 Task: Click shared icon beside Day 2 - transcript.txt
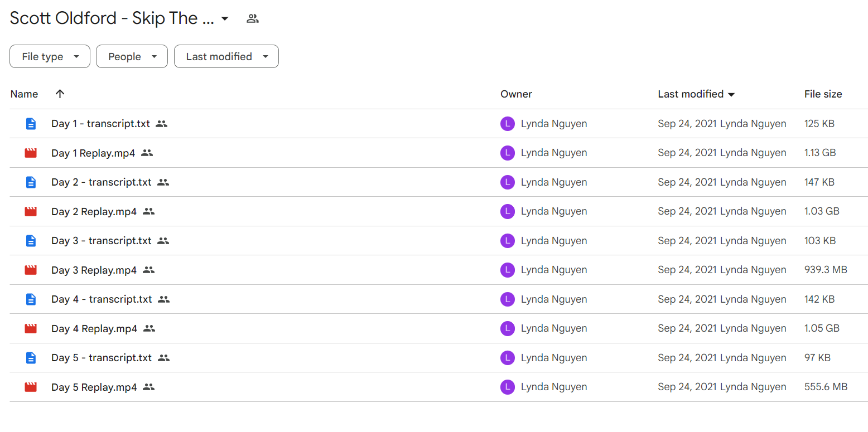point(163,182)
